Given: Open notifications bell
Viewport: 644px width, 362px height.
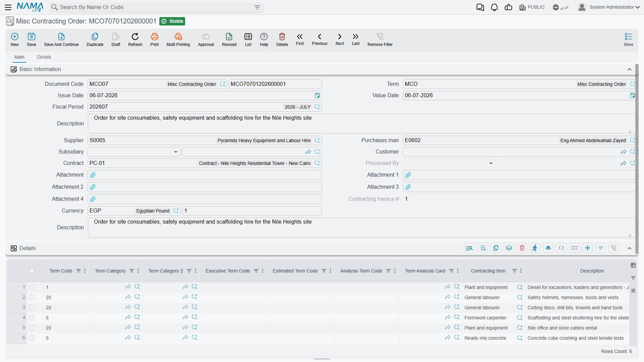Looking at the screenshot, I should [x=494, y=7].
